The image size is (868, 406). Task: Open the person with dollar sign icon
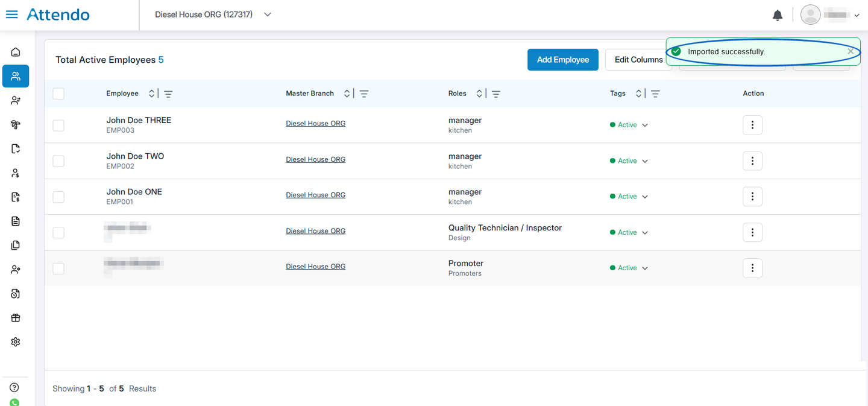pyautogui.click(x=16, y=173)
